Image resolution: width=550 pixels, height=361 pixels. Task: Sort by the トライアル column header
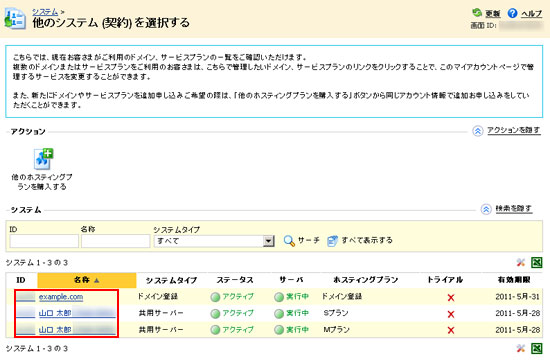[445, 280]
